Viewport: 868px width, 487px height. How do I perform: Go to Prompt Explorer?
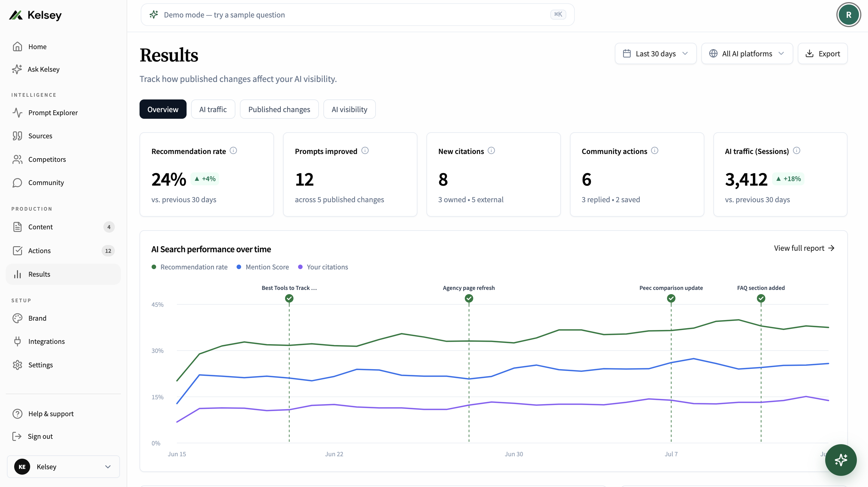63,113
